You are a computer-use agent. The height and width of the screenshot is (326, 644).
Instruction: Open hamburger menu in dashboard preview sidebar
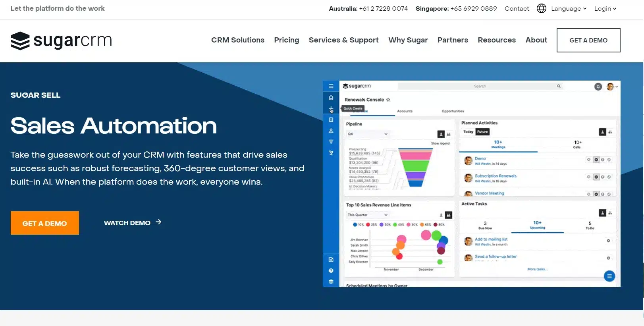click(331, 86)
